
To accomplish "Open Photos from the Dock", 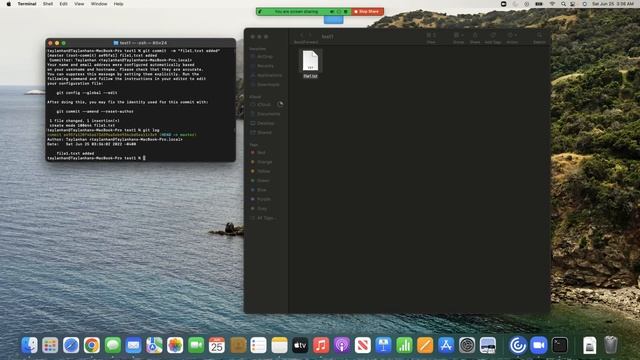I will point(175,345).
